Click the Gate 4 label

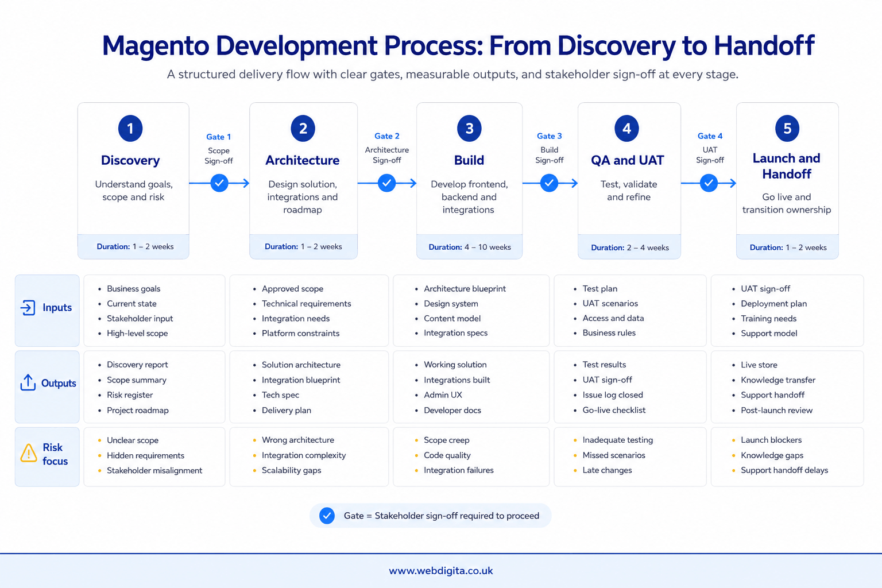click(710, 136)
